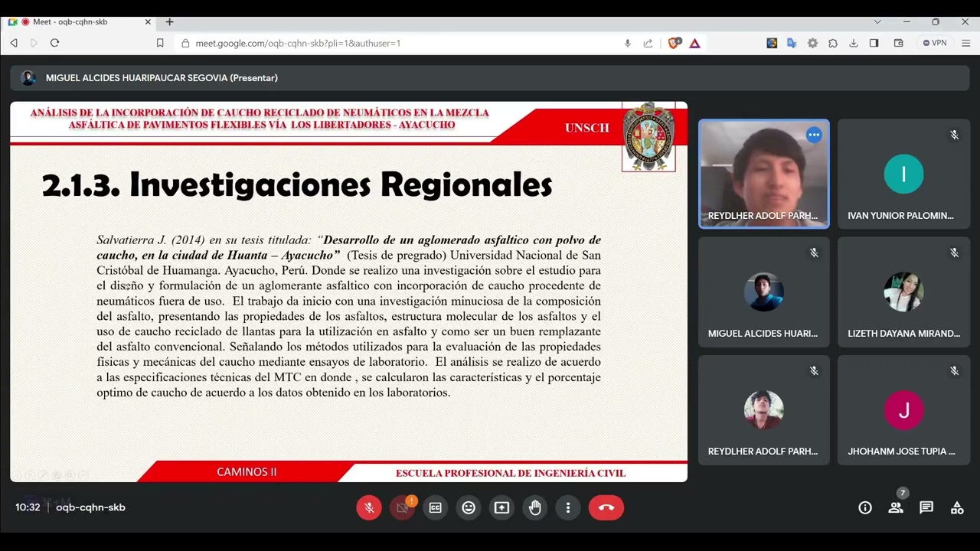Open options on the first REYDLHER video tile

click(814, 135)
